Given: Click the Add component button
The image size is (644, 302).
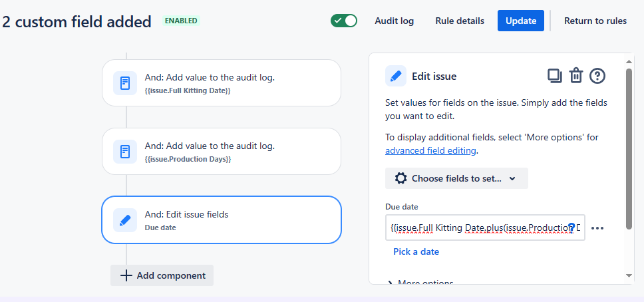Looking at the screenshot, I should click(162, 275).
